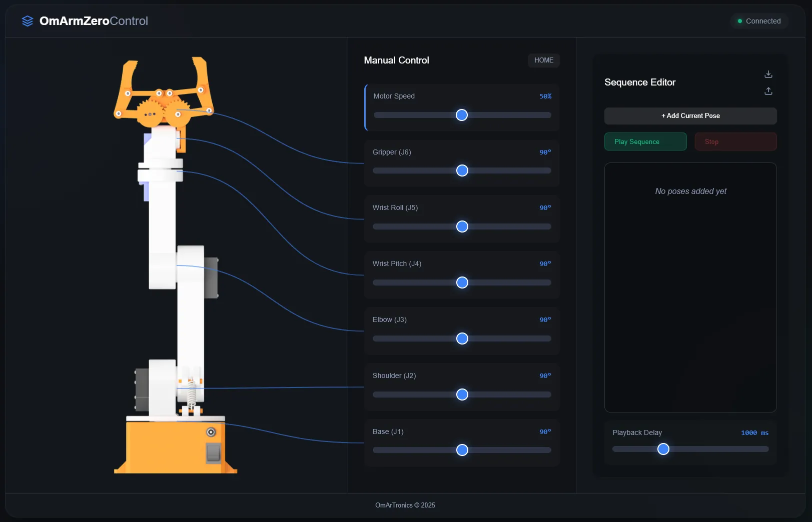This screenshot has width=812, height=522.
Task: Click the download sequence icon
Action: (768, 74)
